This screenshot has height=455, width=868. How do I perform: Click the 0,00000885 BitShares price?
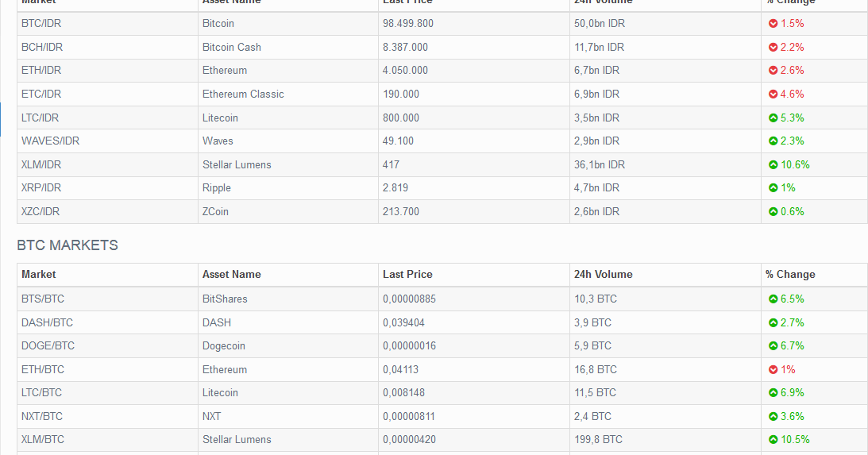(x=409, y=299)
